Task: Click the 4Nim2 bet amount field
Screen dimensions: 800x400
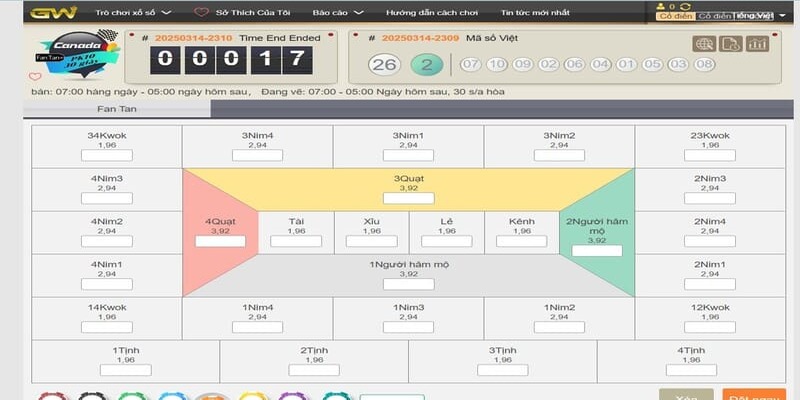Action: tap(107, 241)
